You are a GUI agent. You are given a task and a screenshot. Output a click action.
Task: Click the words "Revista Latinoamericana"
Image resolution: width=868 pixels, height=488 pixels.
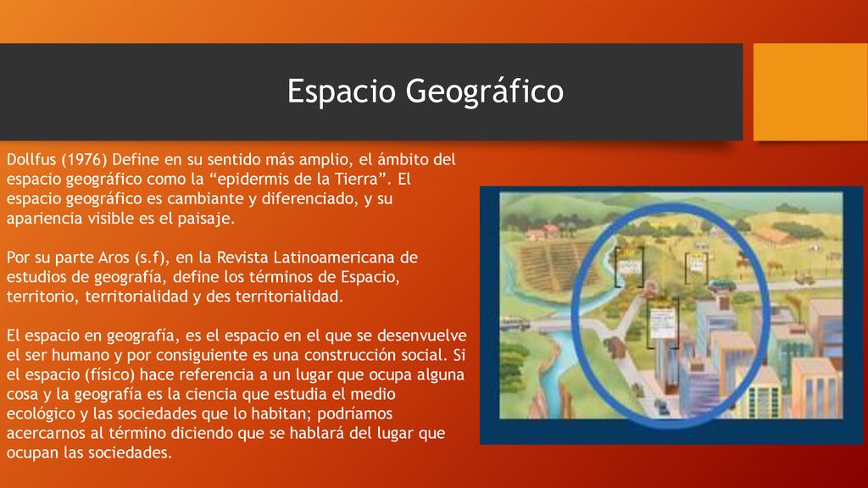pyautogui.click(x=305, y=258)
